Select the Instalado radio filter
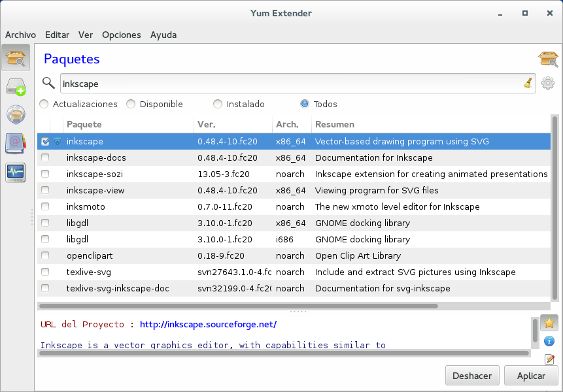 tap(218, 104)
